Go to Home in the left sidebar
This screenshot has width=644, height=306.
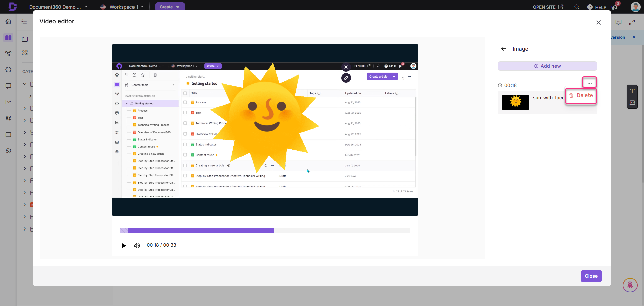coord(8,21)
